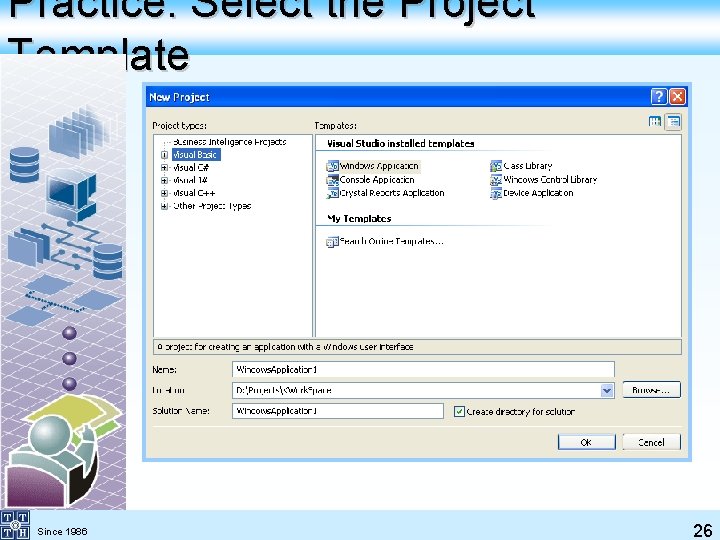Select Business Intelligence Projects type
Screen dimensions: 720x540
click(230, 142)
